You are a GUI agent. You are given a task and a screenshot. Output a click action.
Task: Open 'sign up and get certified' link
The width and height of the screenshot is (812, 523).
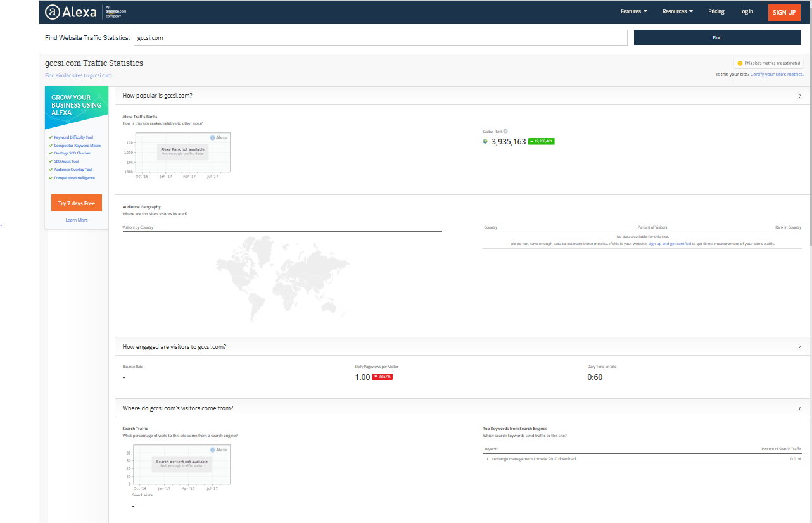(669, 244)
